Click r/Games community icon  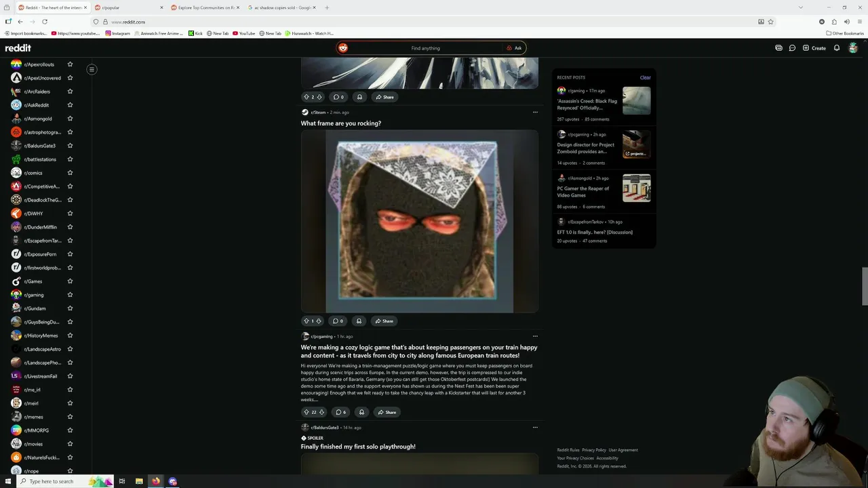[x=16, y=281]
